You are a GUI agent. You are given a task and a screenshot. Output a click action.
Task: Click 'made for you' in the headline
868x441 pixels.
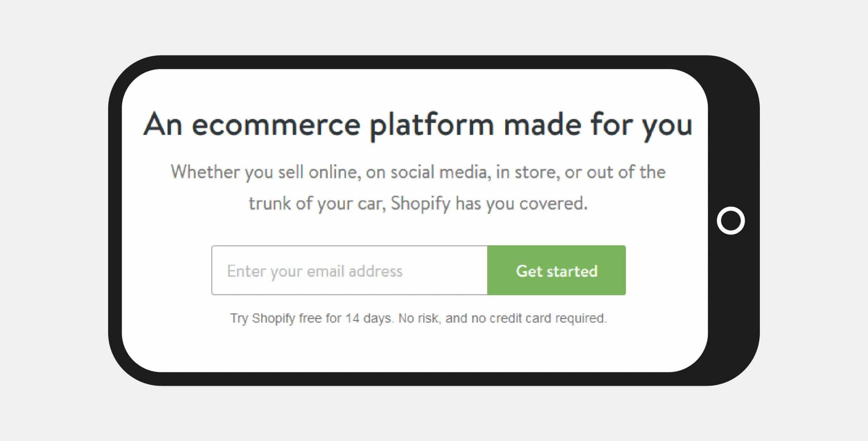tap(598, 126)
